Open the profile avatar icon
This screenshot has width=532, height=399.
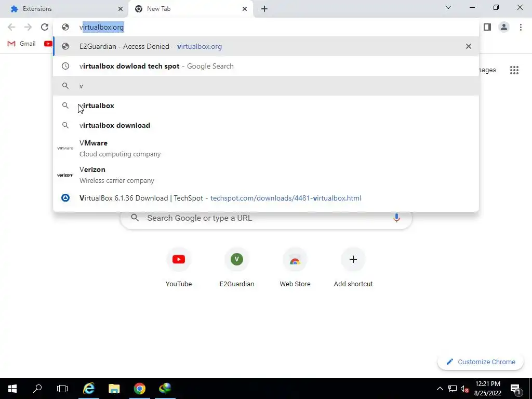tap(504, 27)
